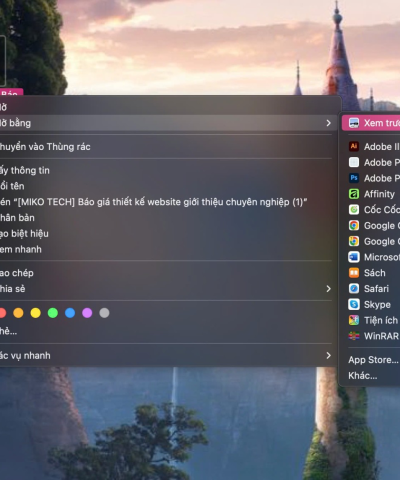Select 'Xem trước' Preview highlighted item

pos(371,123)
